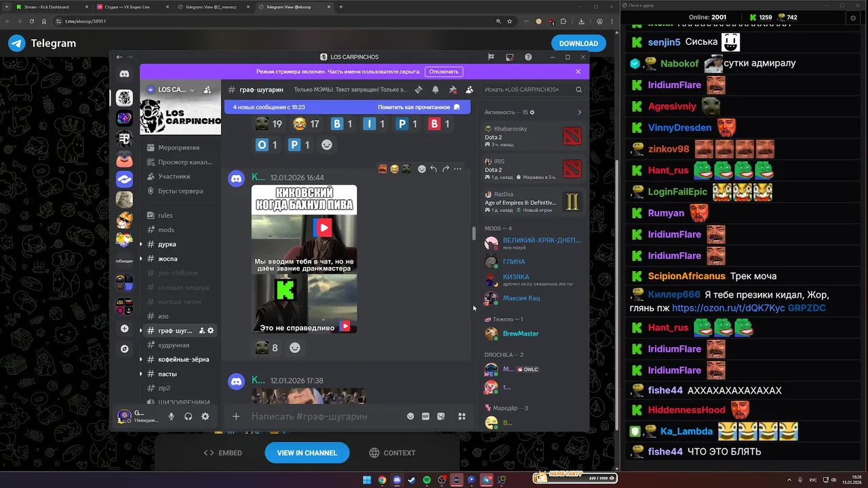This screenshot has width=868, height=488.
Task: Open GIF picker in message input bar
Action: pos(426,416)
